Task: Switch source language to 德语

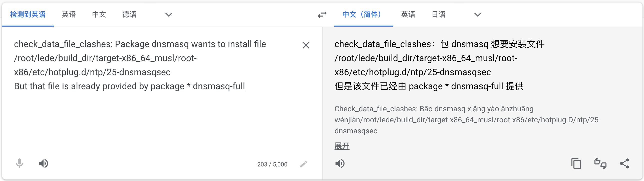Action: coord(129,15)
